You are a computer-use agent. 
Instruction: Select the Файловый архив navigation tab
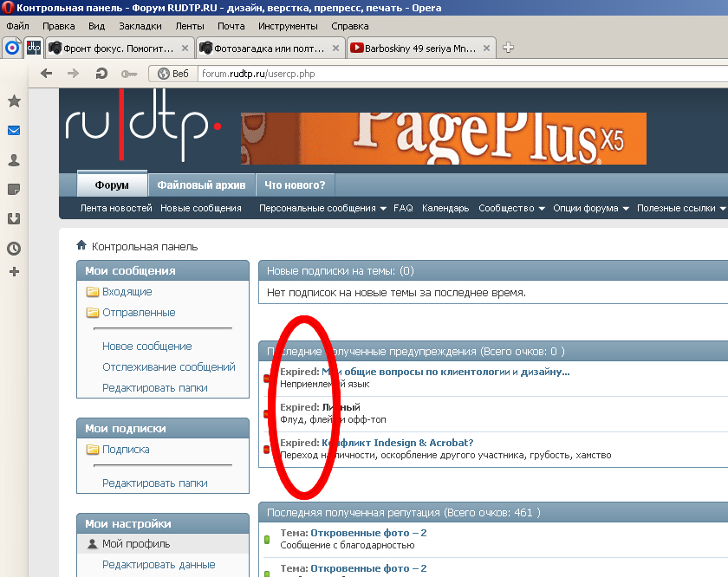201,185
